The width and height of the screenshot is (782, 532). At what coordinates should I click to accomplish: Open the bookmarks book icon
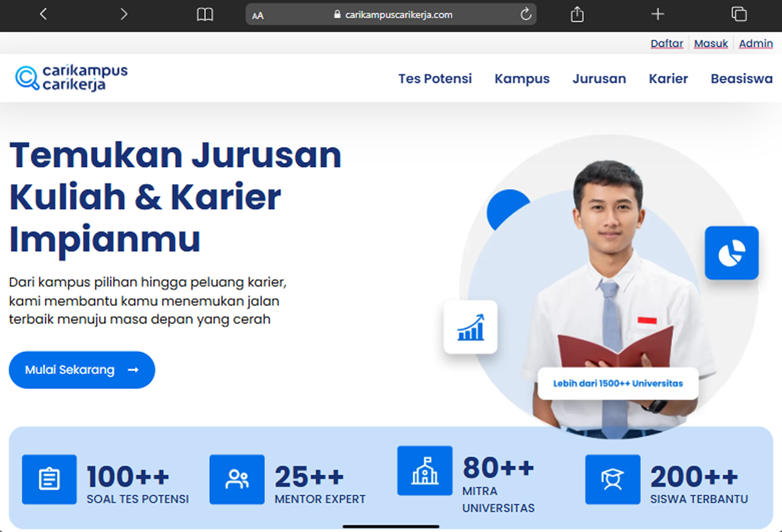[x=205, y=15]
